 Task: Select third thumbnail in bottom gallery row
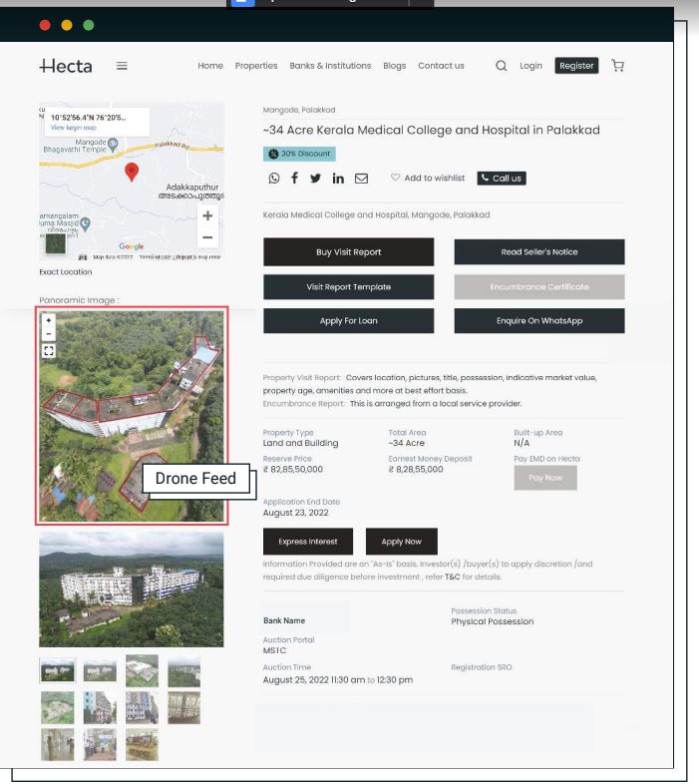click(142, 744)
